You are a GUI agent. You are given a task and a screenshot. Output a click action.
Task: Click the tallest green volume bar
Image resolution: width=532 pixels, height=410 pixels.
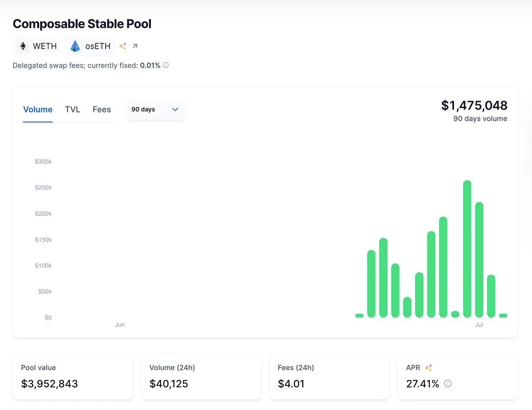coord(467,249)
